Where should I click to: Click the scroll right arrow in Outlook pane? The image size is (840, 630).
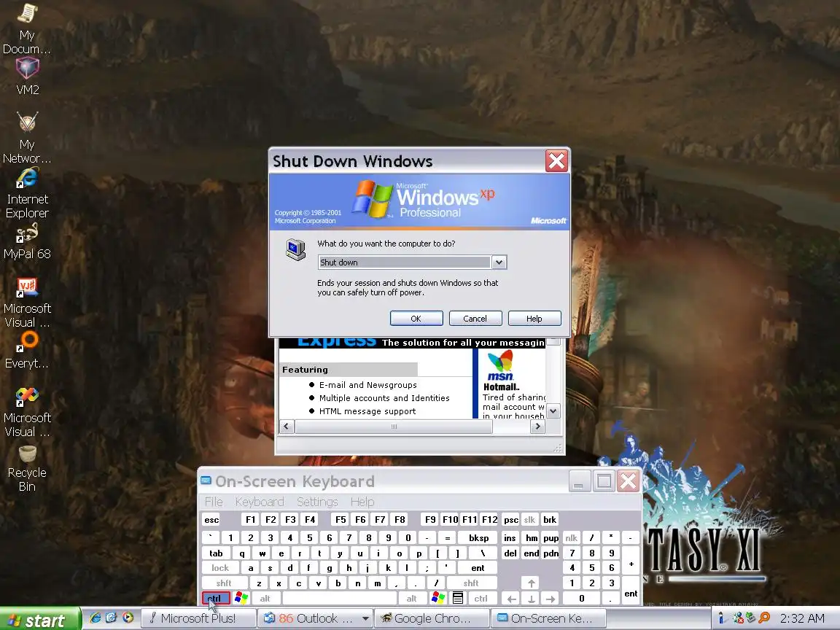[x=537, y=427]
